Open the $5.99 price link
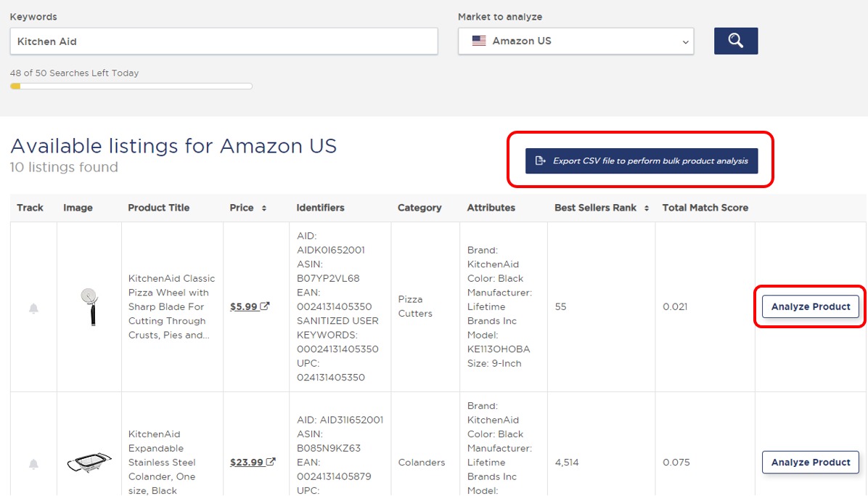Screen dimensions: 868x496 [x=246, y=306]
